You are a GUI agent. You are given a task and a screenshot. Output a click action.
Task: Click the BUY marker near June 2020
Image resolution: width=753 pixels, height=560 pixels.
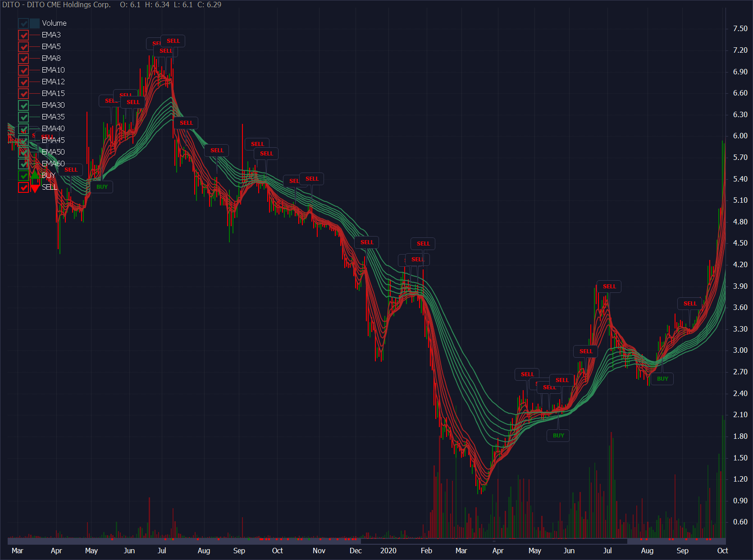click(558, 436)
